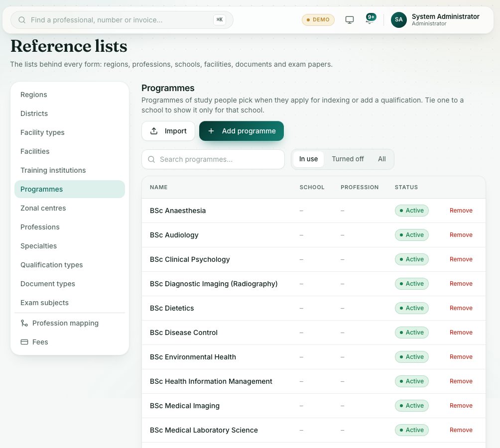
Task: Click the NAME column header
Action: point(158,187)
